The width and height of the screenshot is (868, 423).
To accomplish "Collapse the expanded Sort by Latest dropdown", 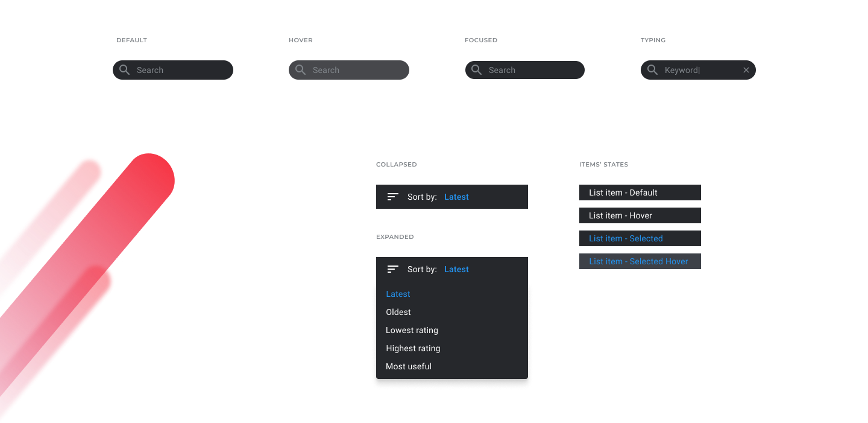I will pyautogui.click(x=452, y=269).
